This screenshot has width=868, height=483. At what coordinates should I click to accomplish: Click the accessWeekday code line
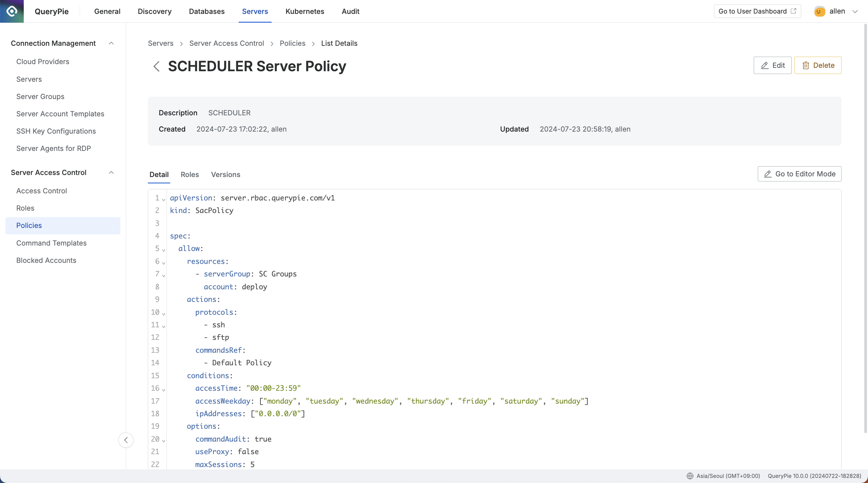tap(392, 401)
